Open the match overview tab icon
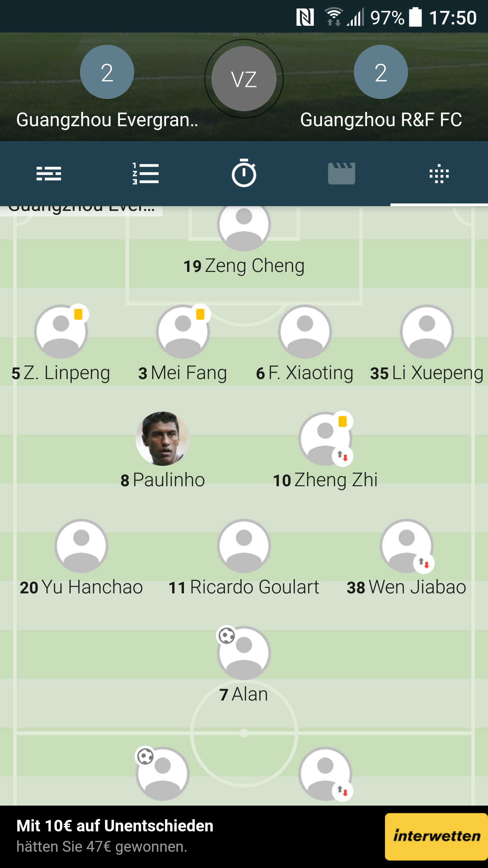Screen dimensions: 488x868 (x=49, y=174)
